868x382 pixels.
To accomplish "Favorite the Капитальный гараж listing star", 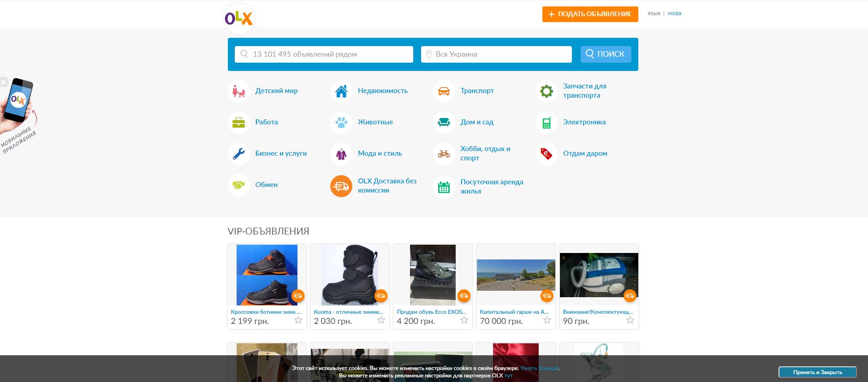I will coord(547,320).
